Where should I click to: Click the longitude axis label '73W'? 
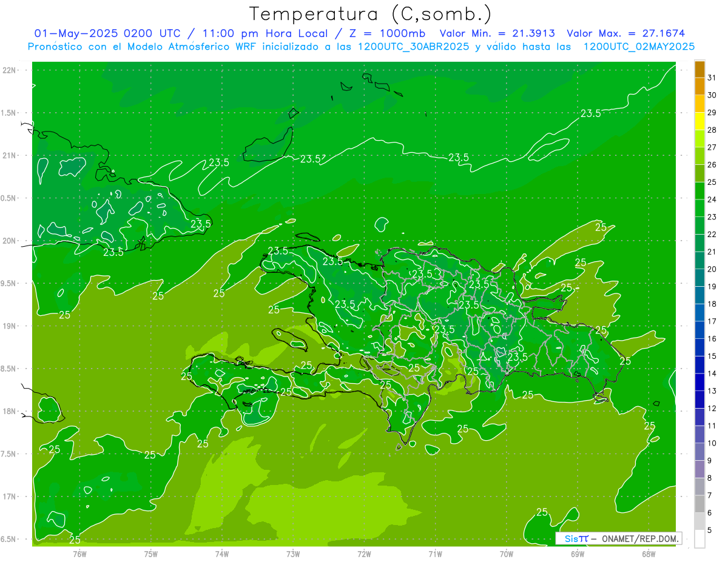pyautogui.click(x=293, y=554)
